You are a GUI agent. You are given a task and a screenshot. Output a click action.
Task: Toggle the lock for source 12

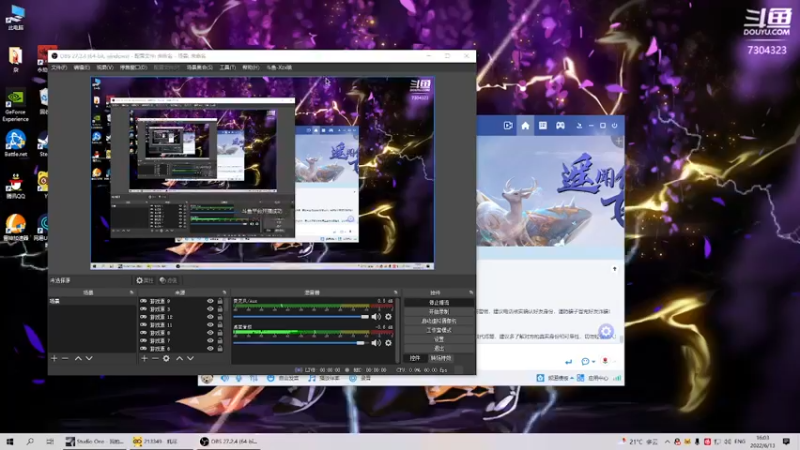point(220,317)
